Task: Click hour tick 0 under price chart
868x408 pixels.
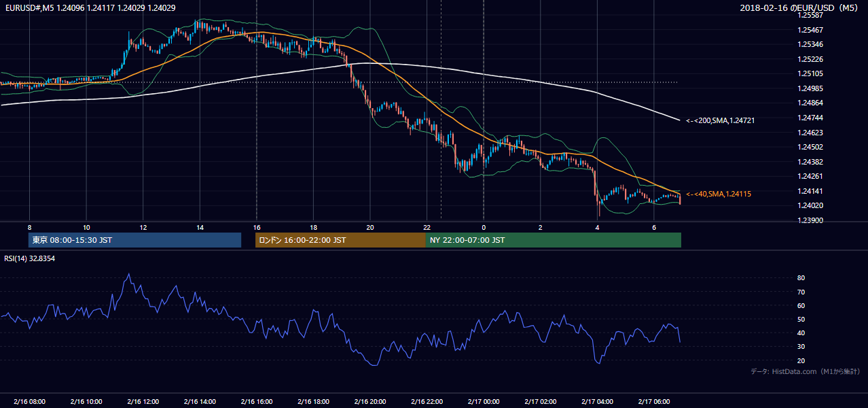Action: (483, 227)
